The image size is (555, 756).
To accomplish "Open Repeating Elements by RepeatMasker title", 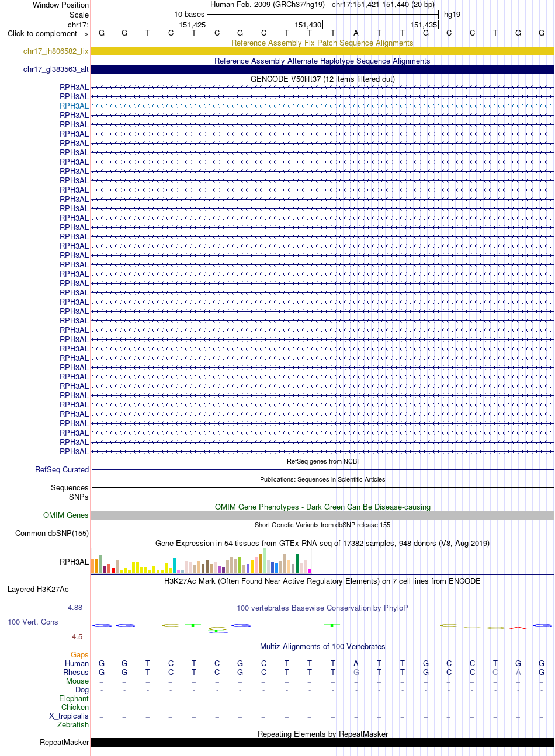I will click(x=322, y=734).
